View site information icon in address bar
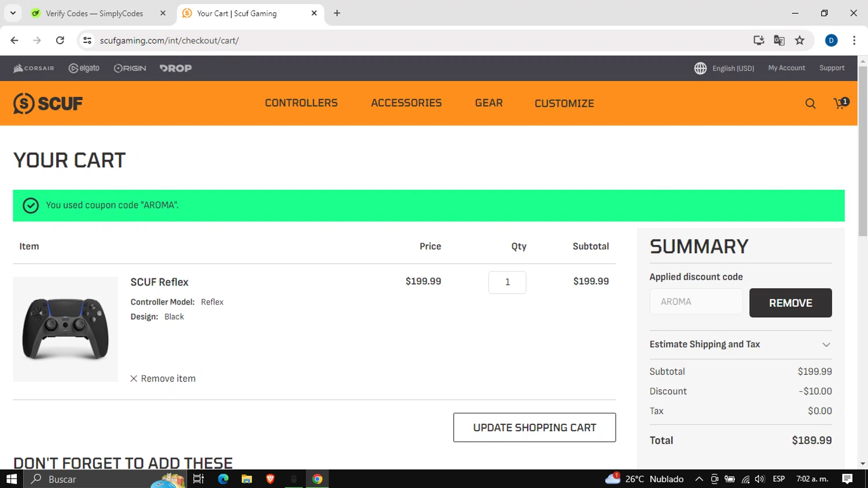The image size is (868, 488). pos(87,40)
